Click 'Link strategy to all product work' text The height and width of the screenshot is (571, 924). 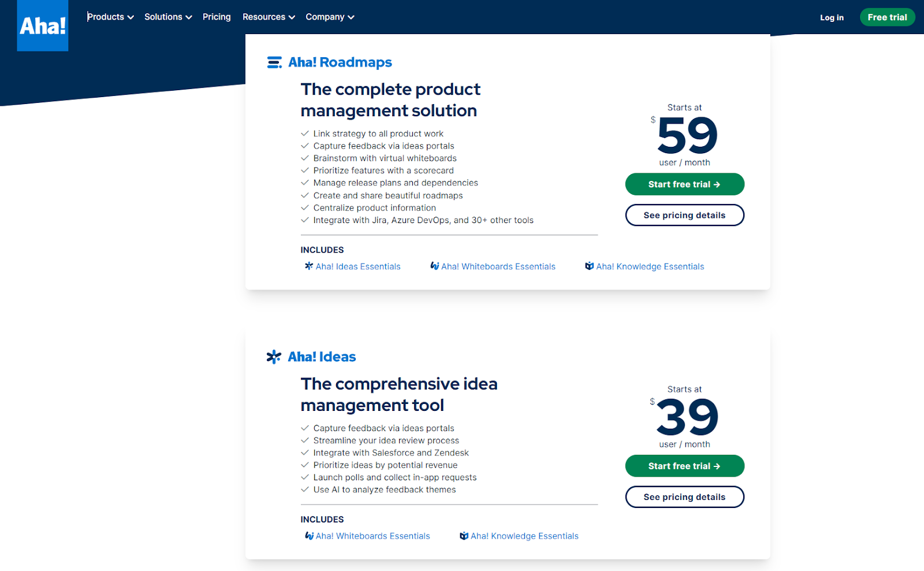378,134
